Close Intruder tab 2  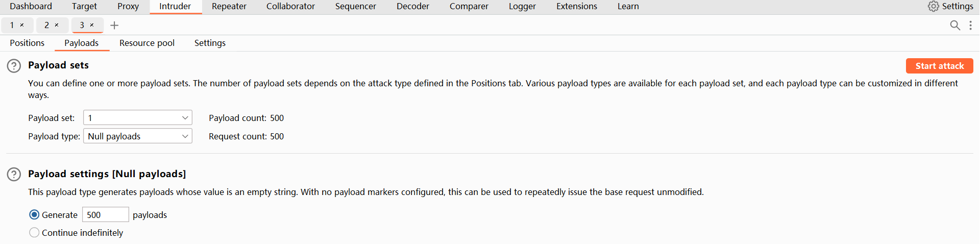coord(57,25)
